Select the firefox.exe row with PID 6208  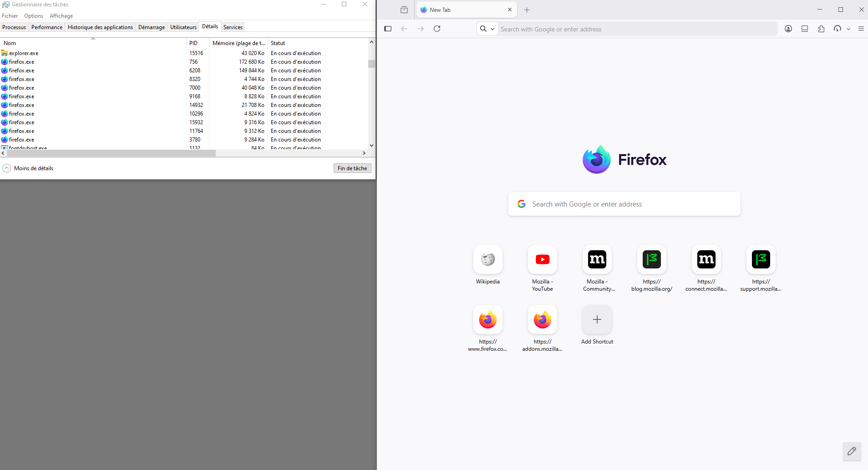[x=184, y=71]
